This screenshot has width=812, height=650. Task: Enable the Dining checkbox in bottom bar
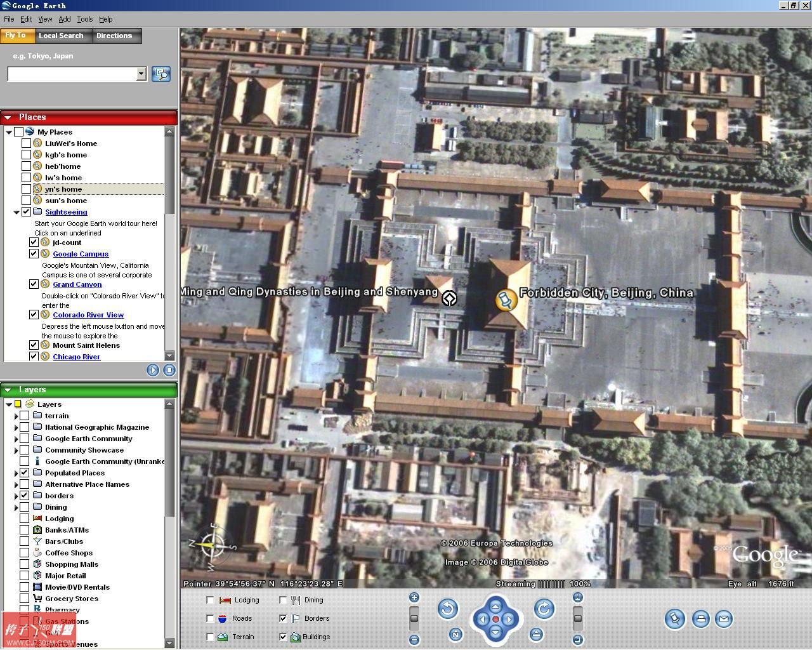tap(283, 600)
